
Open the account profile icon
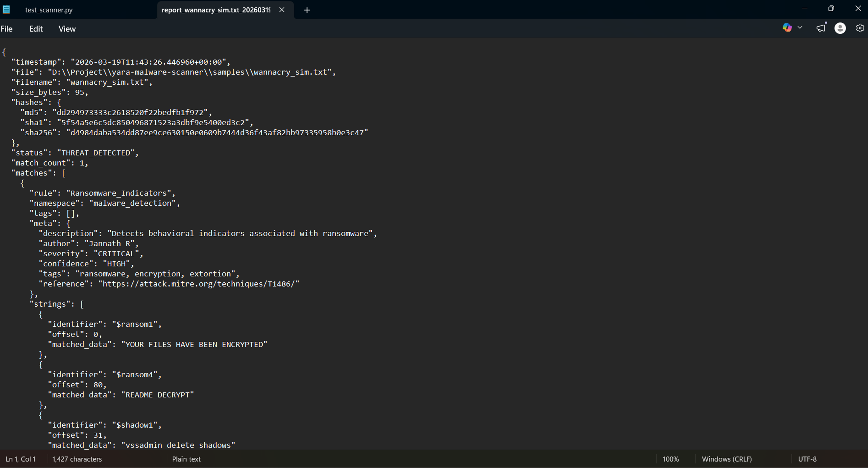[x=840, y=28]
